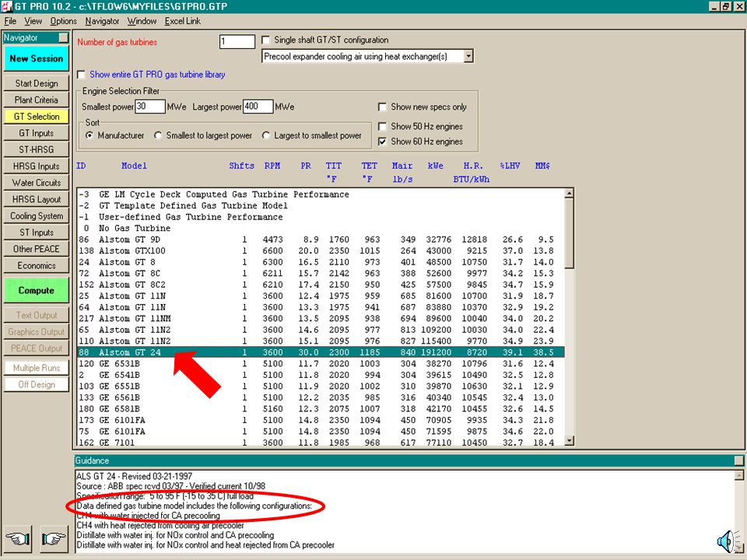The width and height of the screenshot is (747, 560).
Task: Tick Show 50 Hz engines checkbox
Action: tap(382, 126)
